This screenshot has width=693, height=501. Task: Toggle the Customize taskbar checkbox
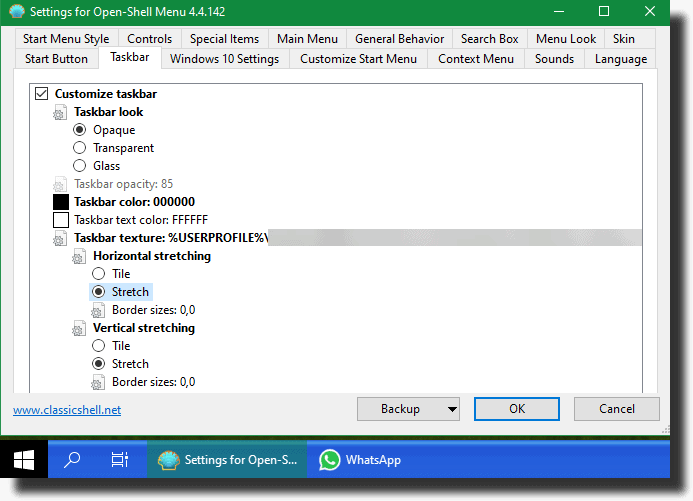(x=42, y=94)
